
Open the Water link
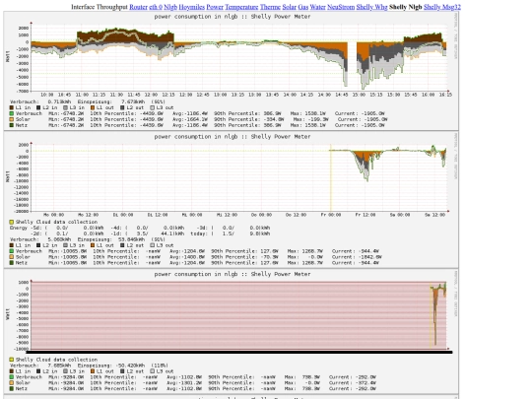coord(317,7)
